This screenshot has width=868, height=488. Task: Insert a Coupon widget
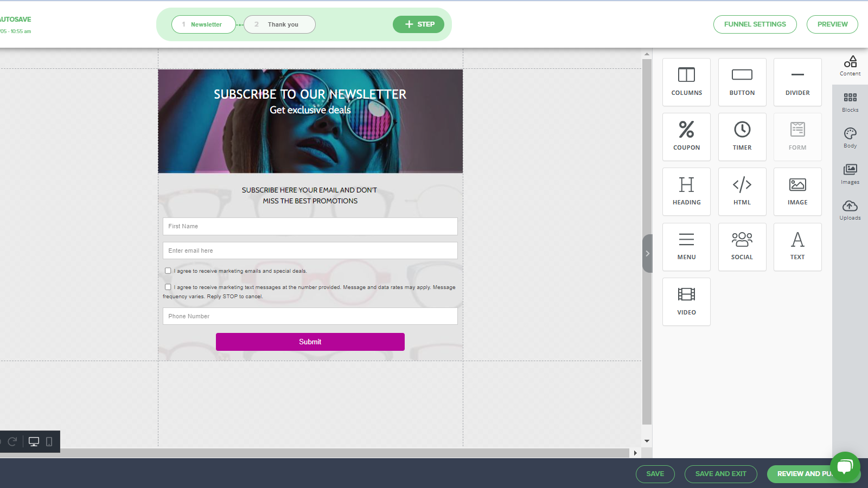686,137
